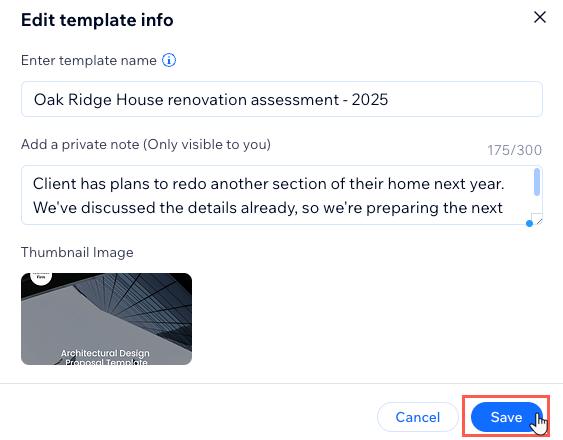The height and width of the screenshot is (440, 563).
Task: Click the blue dot indicator on note field
Action: click(x=529, y=223)
